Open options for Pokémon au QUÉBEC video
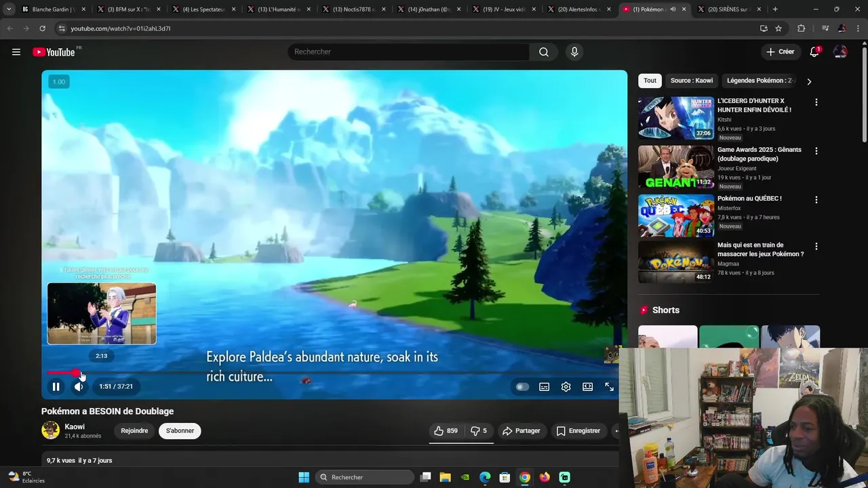The image size is (868, 488). pos(816,200)
